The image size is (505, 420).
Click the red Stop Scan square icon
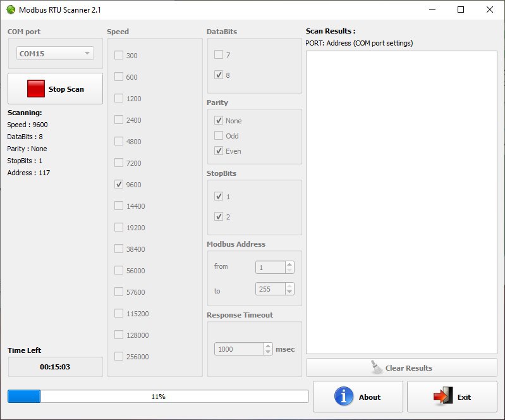[36, 89]
